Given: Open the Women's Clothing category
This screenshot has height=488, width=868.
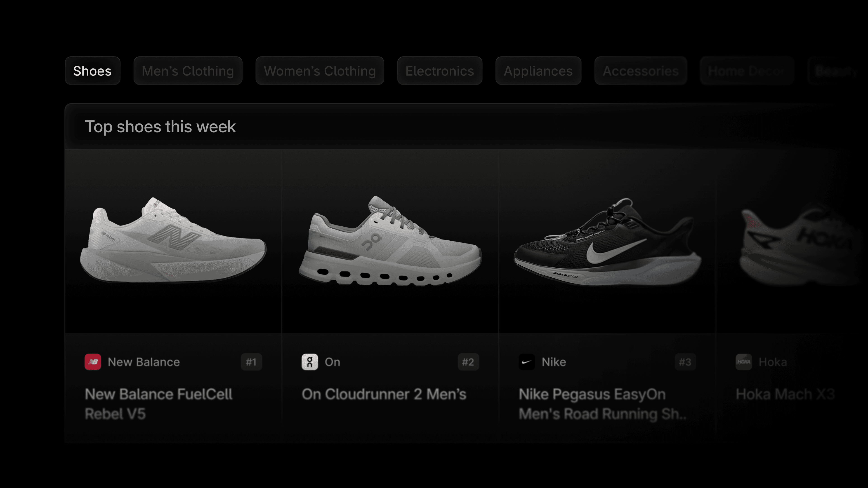Looking at the screenshot, I should (x=320, y=71).
